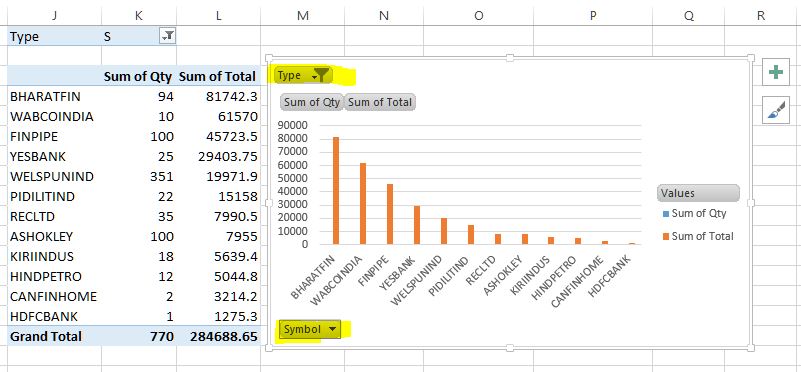Click the Values legend field button
Screen dimensions: 801x372
(698, 193)
